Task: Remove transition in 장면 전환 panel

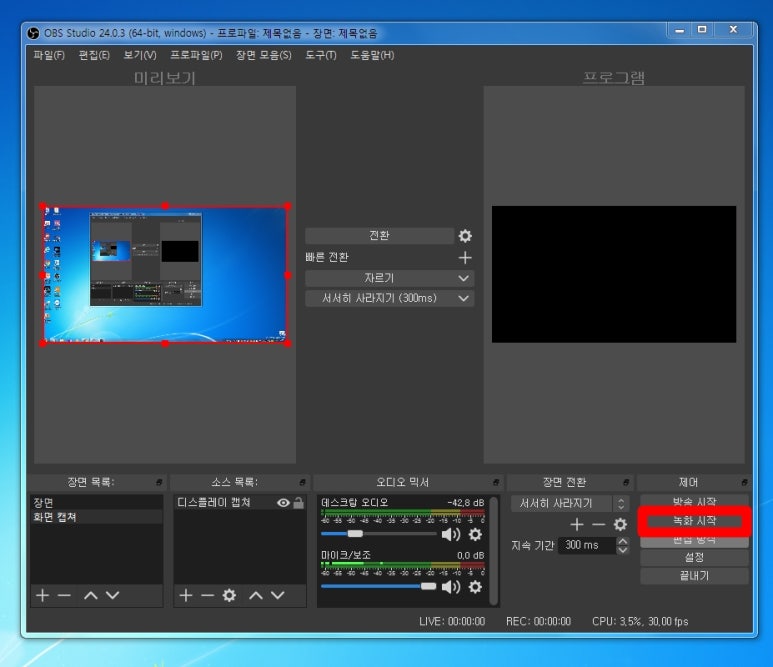Action: [x=598, y=525]
